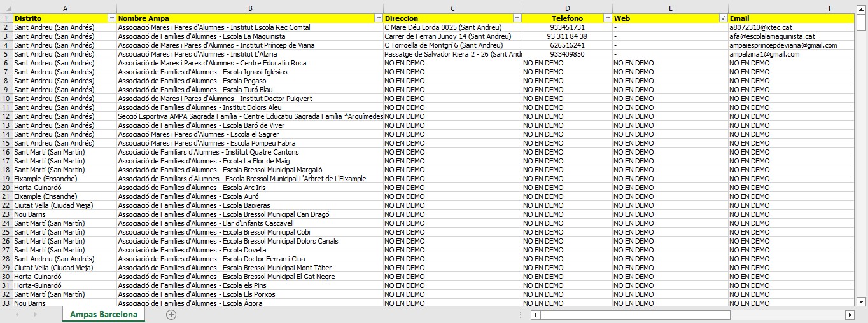Click the sorted Web column filter button

723,18
